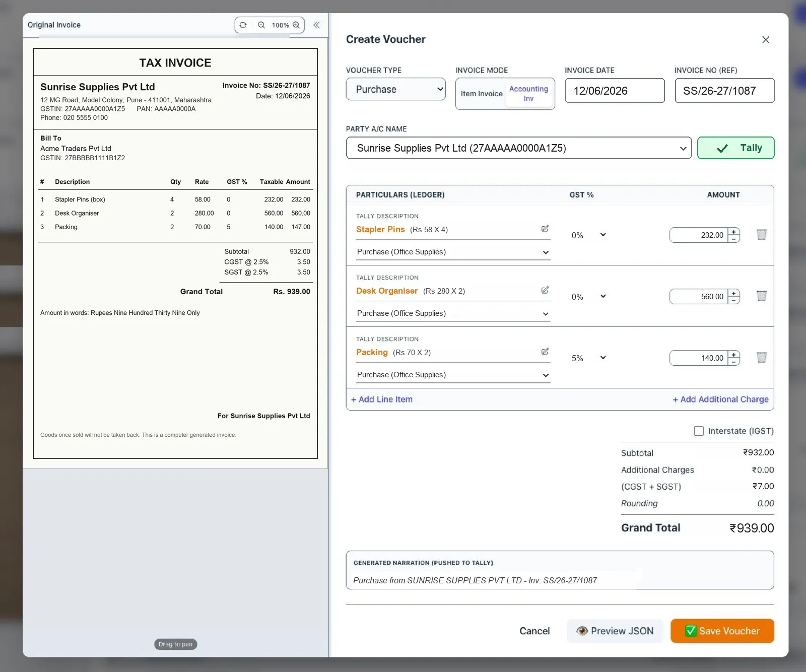Select the Grand Total ₹939.00 value

[x=752, y=528]
